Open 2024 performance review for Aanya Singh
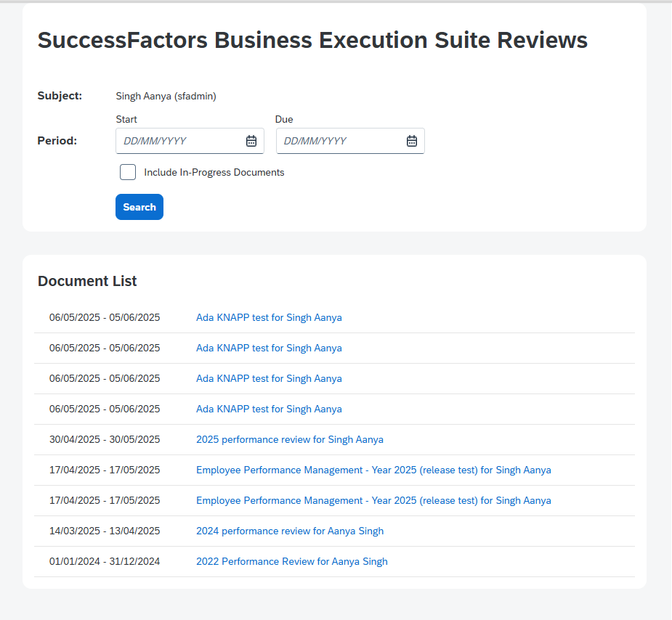This screenshot has height=620, width=672. [x=290, y=531]
